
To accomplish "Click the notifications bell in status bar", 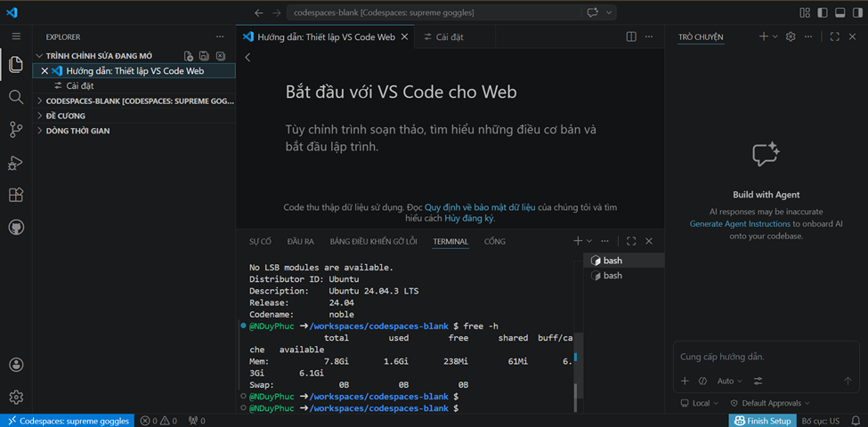I will (857, 421).
